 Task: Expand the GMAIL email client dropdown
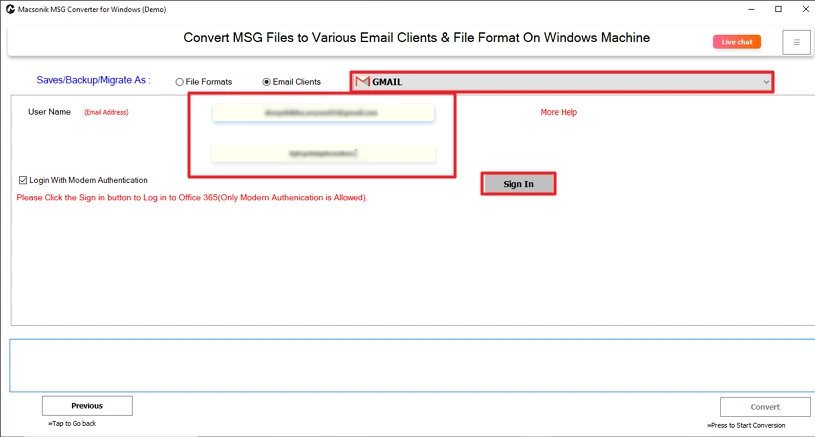tap(560, 82)
